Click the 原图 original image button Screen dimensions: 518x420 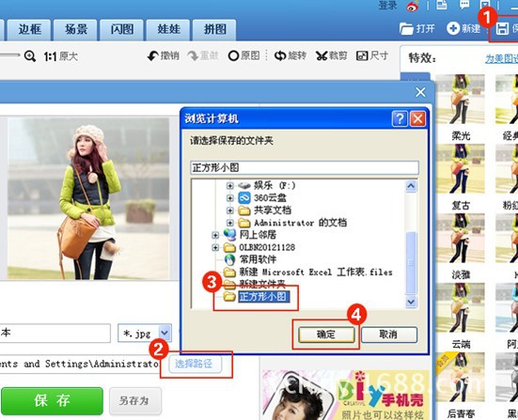(x=243, y=55)
